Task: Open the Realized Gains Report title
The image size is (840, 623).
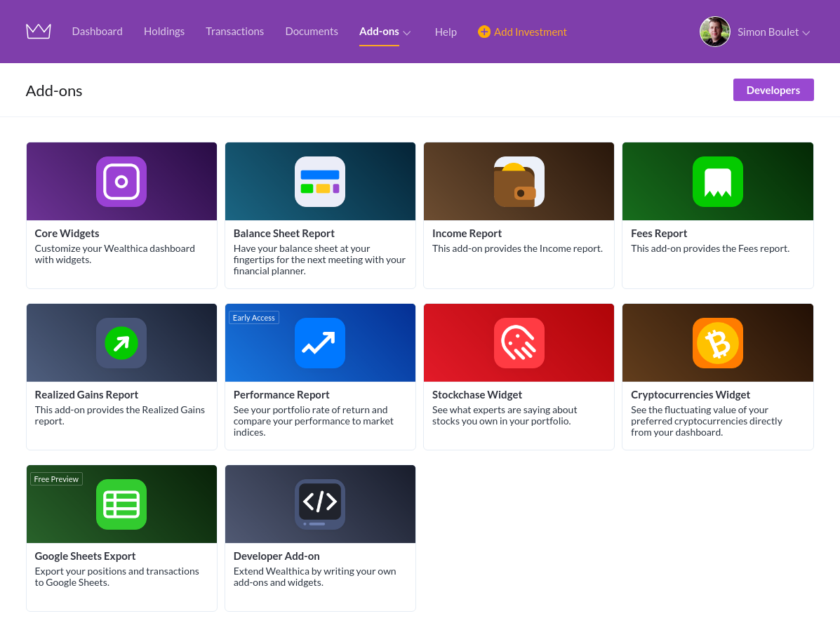Action: pos(86,394)
